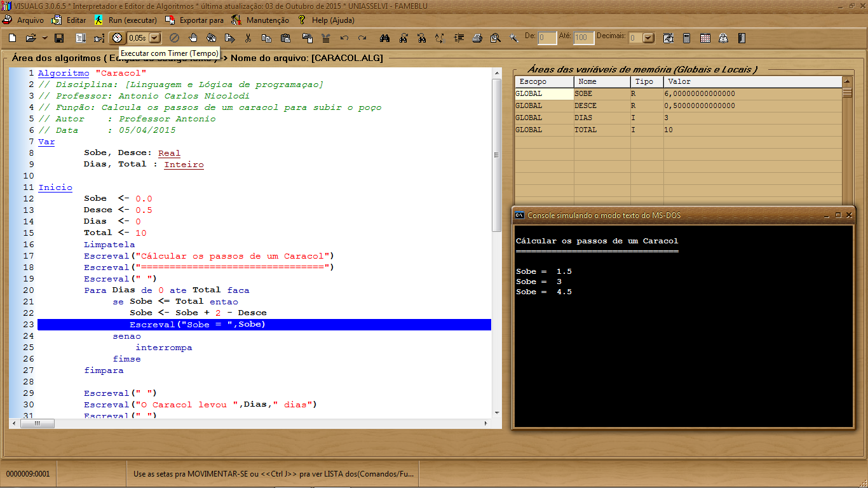Click the variables table scroll up arrow
This screenshot has height=488, width=868.
pos(847,81)
